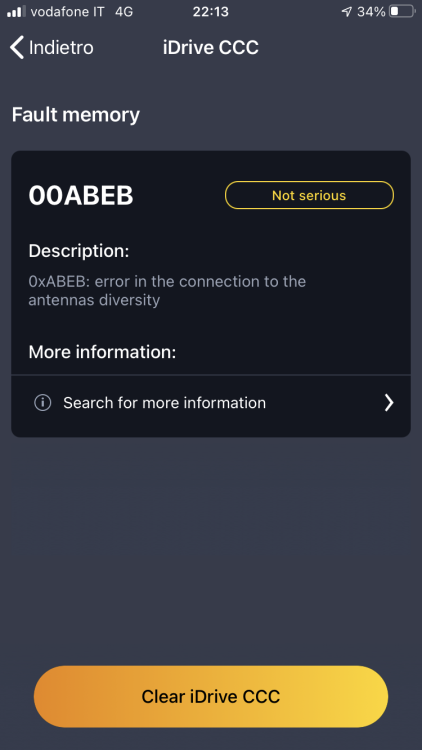The image size is (422, 750).
Task: Tap the info circle icon
Action: click(x=43, y=403)
